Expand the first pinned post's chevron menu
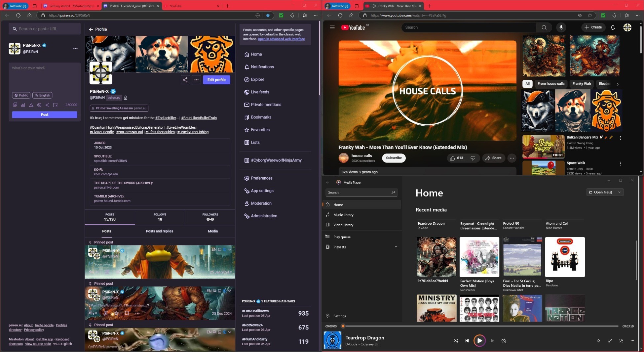This screenshot has height=352, width=644. tap(230, 249)
